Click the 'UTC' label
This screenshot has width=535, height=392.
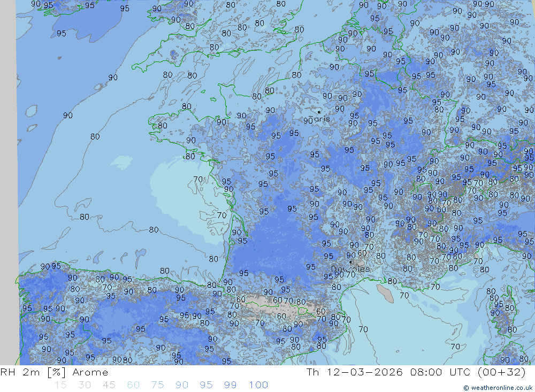pyautogui.click(x=460, y=372)
